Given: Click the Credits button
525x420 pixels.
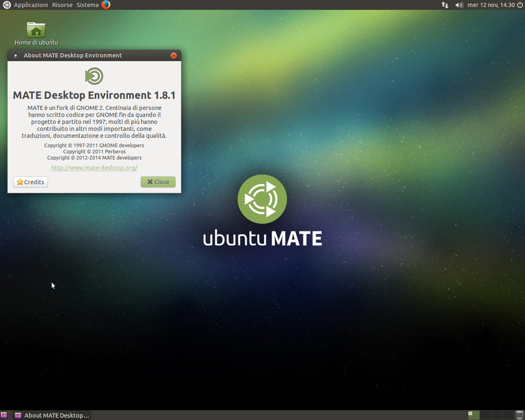Looking at the screenshot, I should pos(30,182).
